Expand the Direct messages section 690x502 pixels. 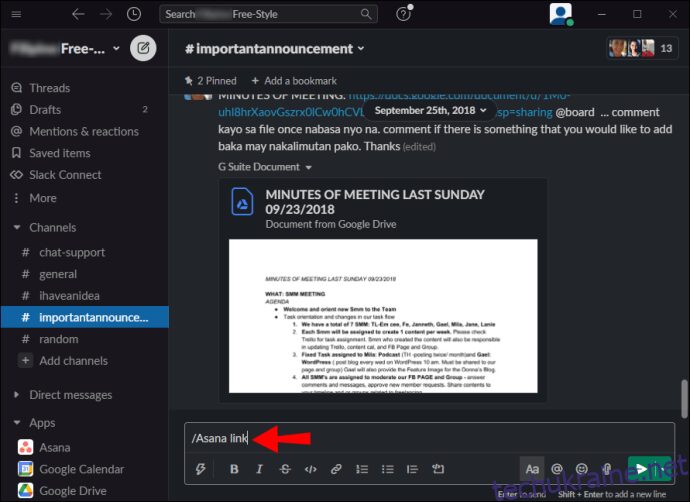17,395
